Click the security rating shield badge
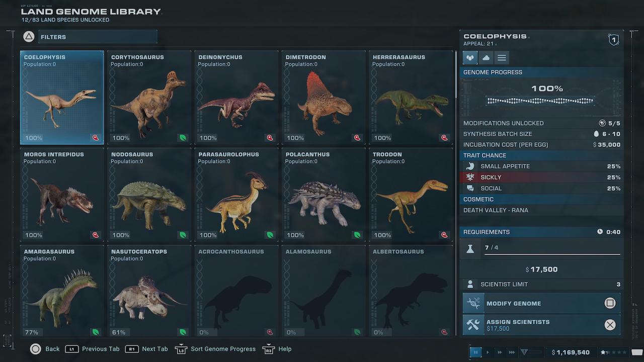Image resolution: width=644 pixels, height=362 pixels. point(613,40)
